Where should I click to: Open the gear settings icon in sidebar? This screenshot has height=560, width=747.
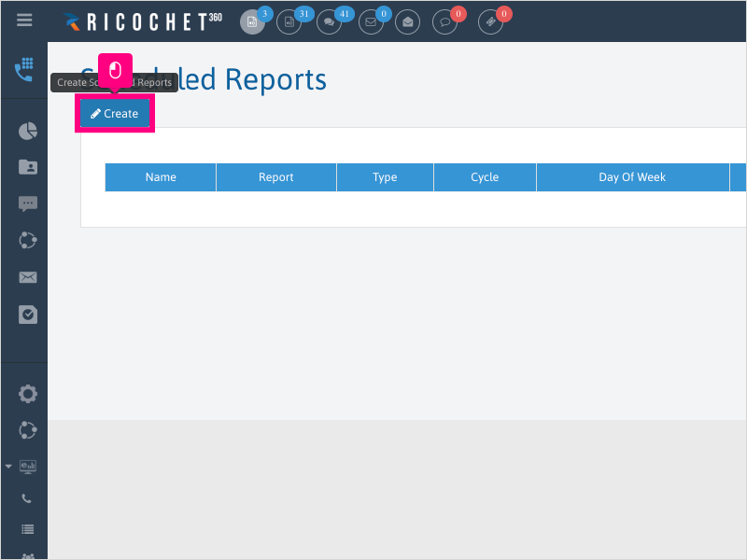tap(28, 394)
